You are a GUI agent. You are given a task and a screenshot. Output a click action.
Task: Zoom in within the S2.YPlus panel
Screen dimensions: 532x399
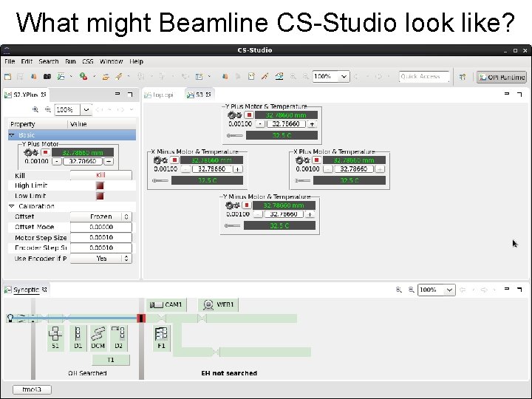(35, 109)
